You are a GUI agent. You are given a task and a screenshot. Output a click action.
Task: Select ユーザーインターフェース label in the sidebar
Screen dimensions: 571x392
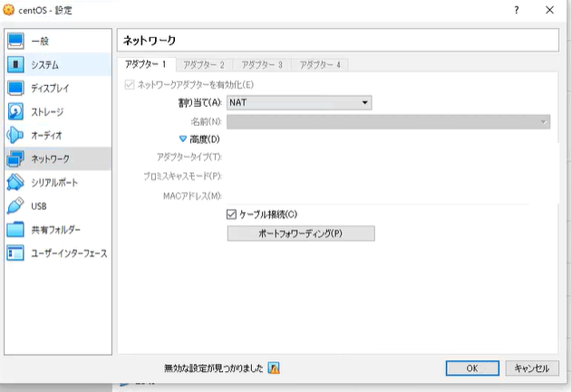coord(69,253)
